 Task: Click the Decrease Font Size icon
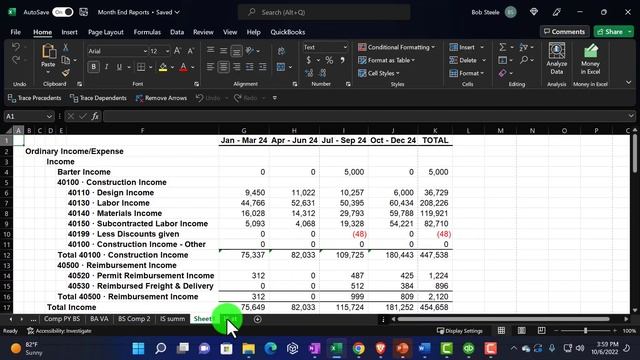coord(190,51)
